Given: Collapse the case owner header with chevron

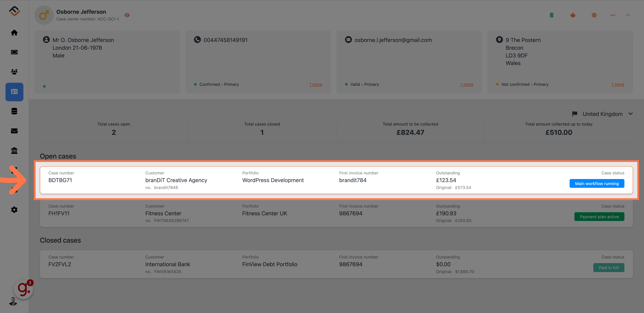Looking at the screenshot, I should click(628, 15).
